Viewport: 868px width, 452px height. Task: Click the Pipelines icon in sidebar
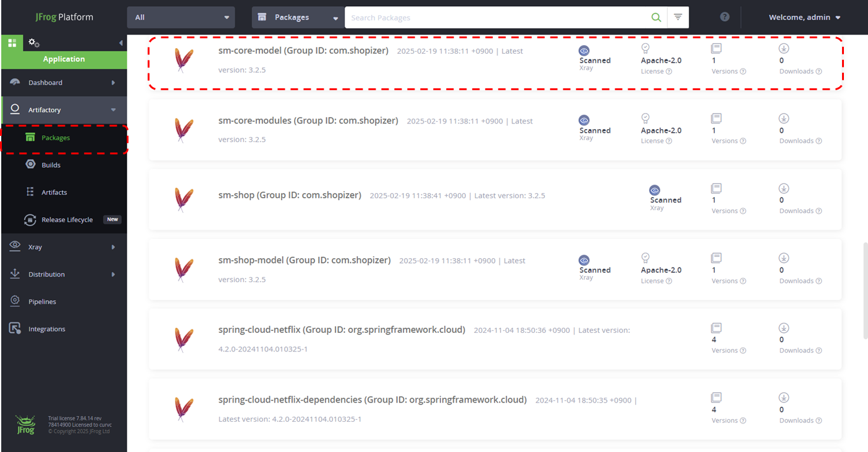[x=15, y=301]
